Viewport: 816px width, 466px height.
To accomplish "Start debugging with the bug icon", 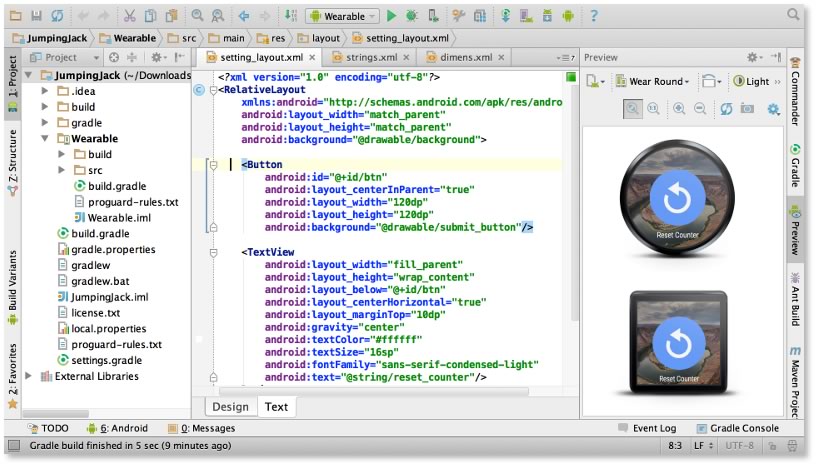I will coord(412,16).
